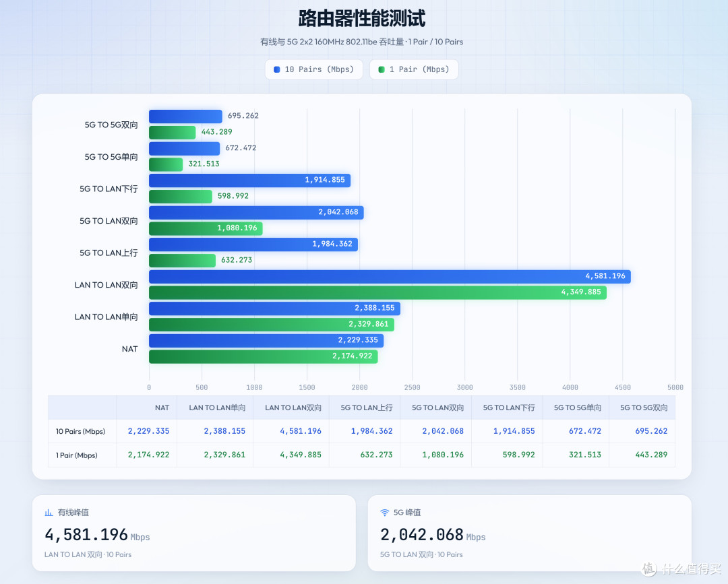Toggle the 10 Pairs (Mbps) legend item

[314, 69]
